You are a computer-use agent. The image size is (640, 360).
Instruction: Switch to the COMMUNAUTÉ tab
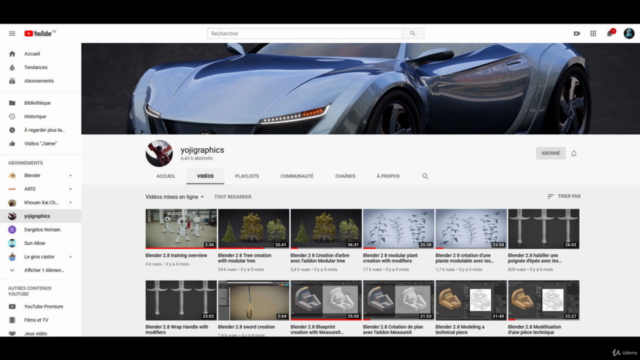point(297,176)
